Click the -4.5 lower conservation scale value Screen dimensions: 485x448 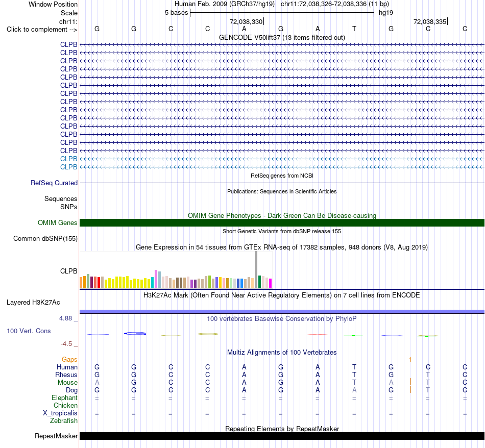pyautogui.click(x=66, y=344)
